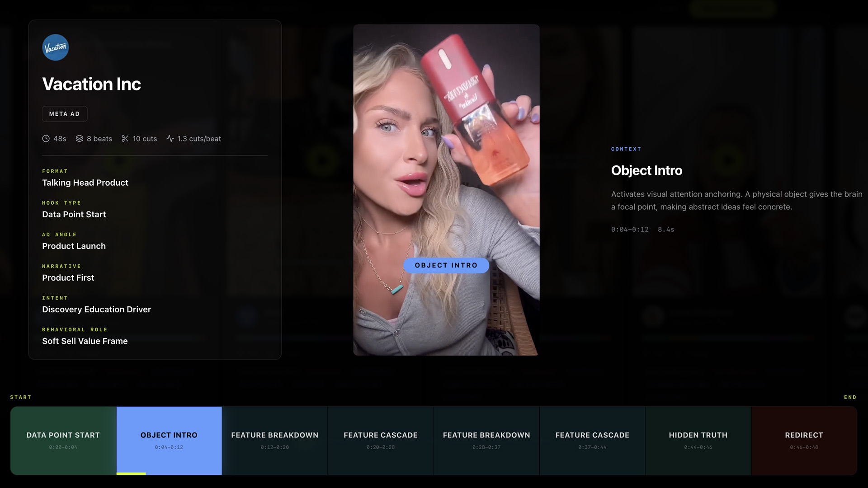Select the DATA POINT START timeline segment
Screen dimensions: 868x488
coord(63,435)
